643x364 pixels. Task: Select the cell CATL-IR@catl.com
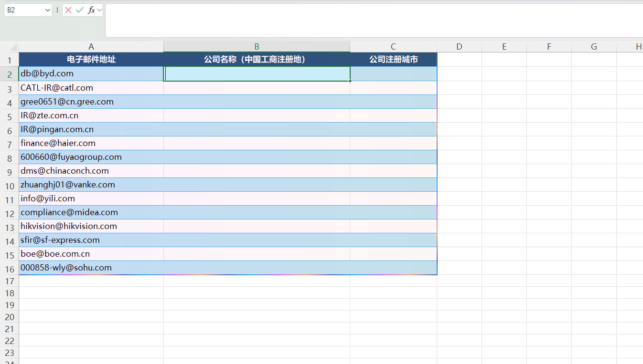[x=91, y=88]
